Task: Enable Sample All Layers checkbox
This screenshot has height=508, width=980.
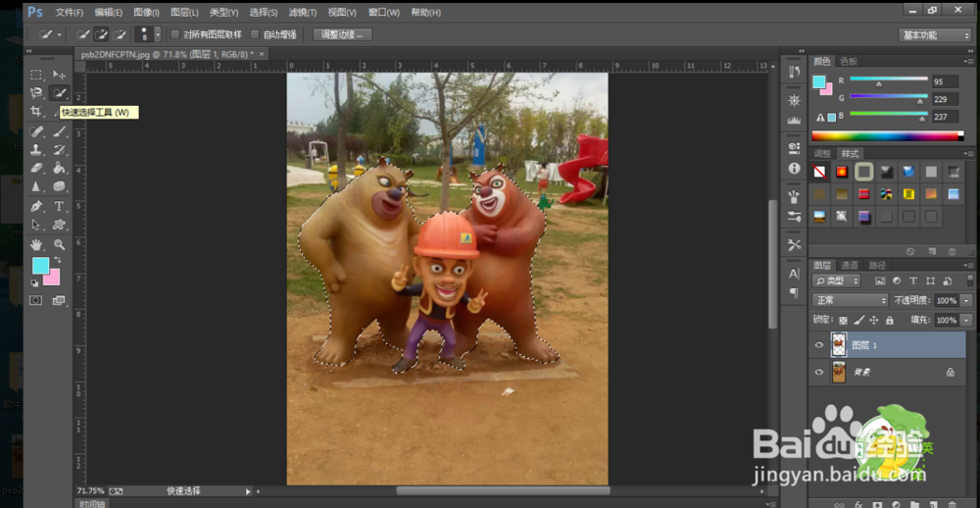Action: point(175,34)
